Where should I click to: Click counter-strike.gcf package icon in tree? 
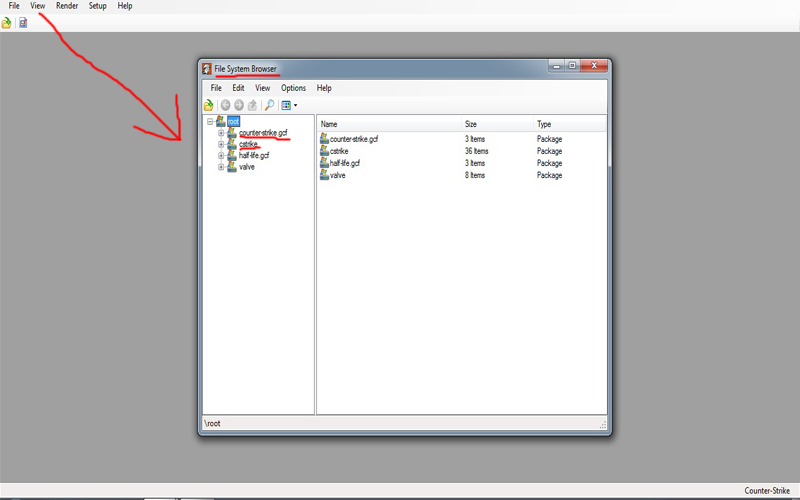(232, 133)
